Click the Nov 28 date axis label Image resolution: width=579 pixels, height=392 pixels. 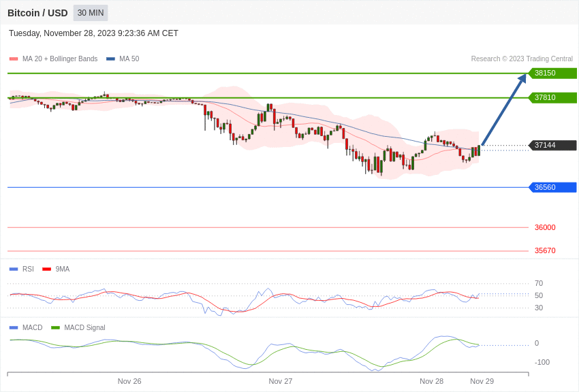[x=432, y=381]
